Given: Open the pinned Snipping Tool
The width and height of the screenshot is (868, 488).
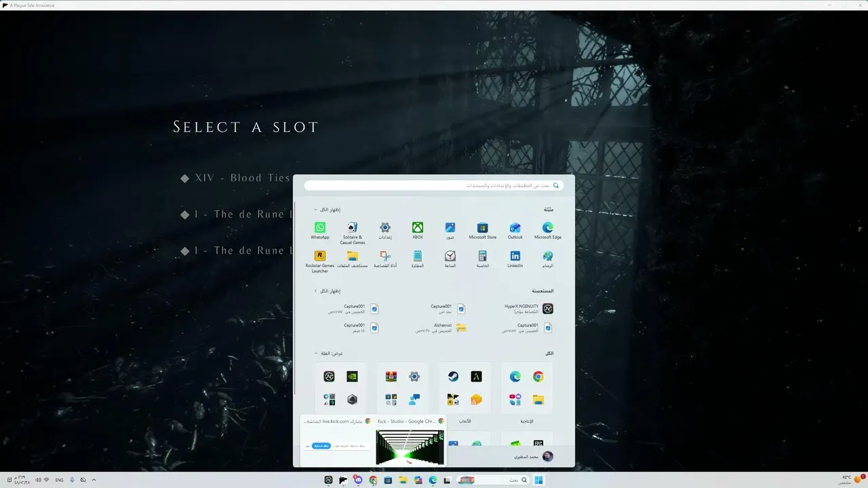Looking at the screenshot, I should tap(385, 260).
